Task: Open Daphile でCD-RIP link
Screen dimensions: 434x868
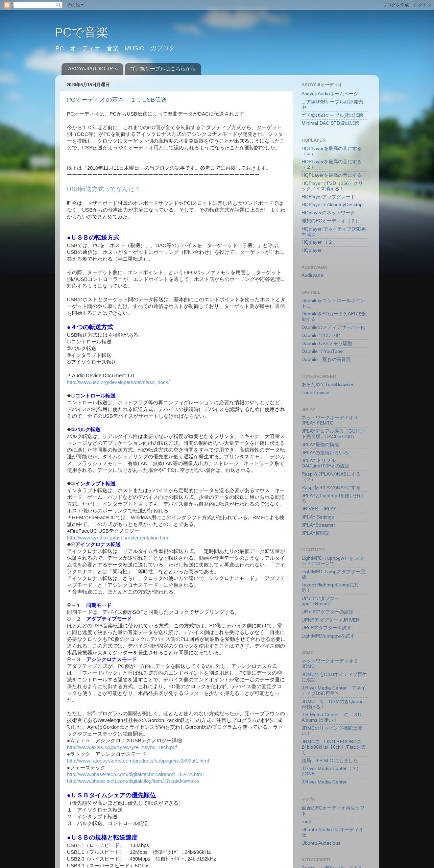Action: (321, 335)
